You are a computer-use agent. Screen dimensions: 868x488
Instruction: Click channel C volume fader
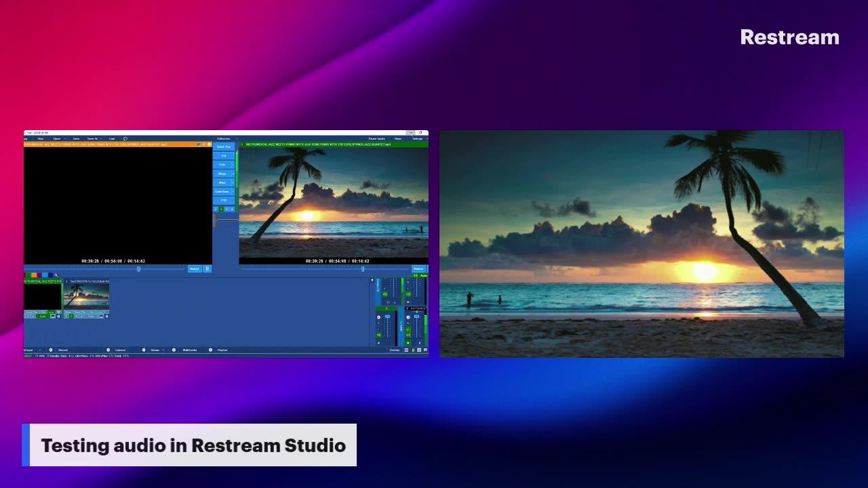387,317
